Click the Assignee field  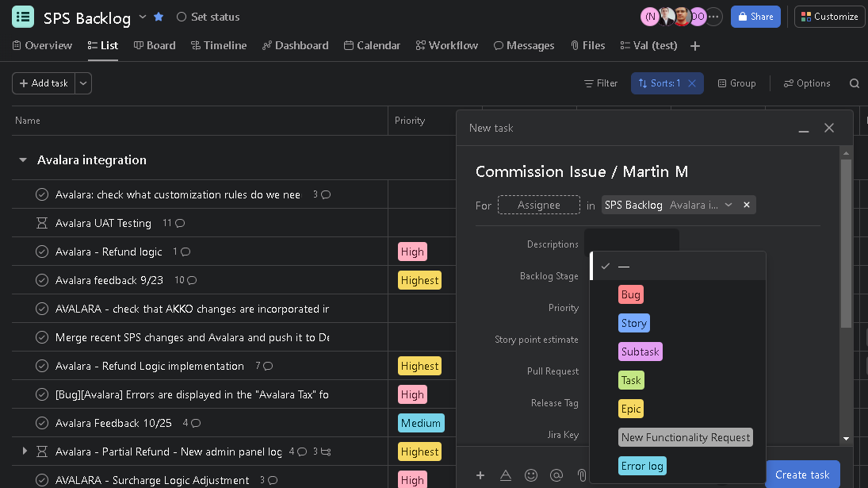pos(538,205)
